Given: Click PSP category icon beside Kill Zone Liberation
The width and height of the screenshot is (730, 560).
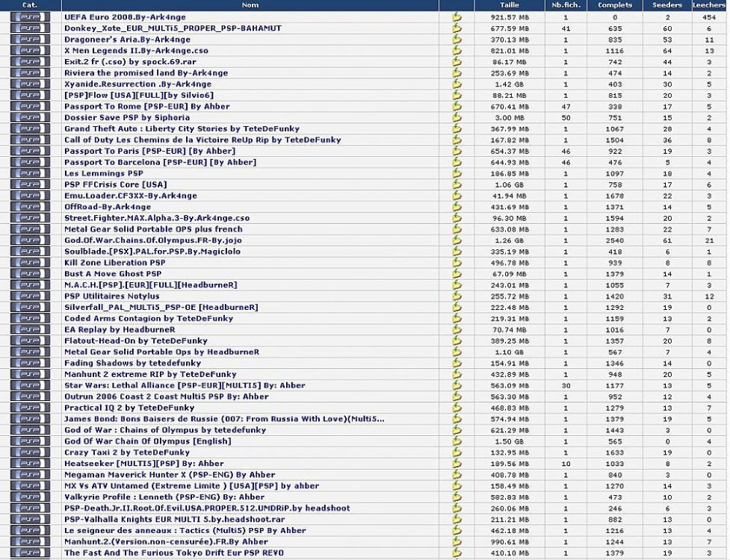Looking at the screenshot, I should pos(30,263).
